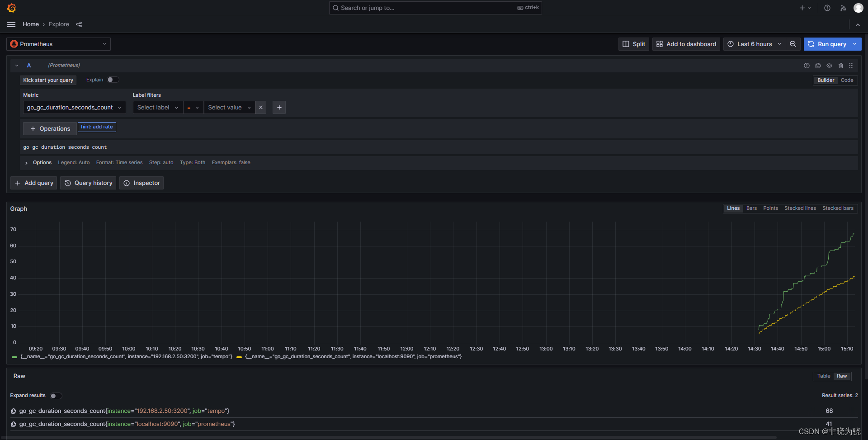Click the query name A label
Screen dimensions: 868x440
coord(29,66)
